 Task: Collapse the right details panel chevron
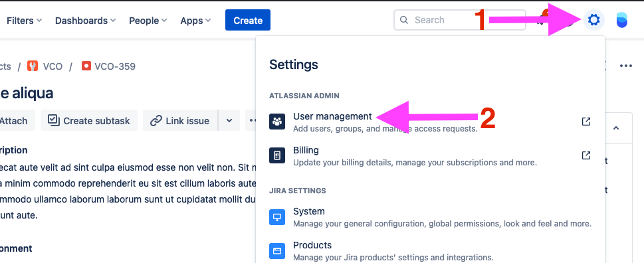[x=616, y=128]
